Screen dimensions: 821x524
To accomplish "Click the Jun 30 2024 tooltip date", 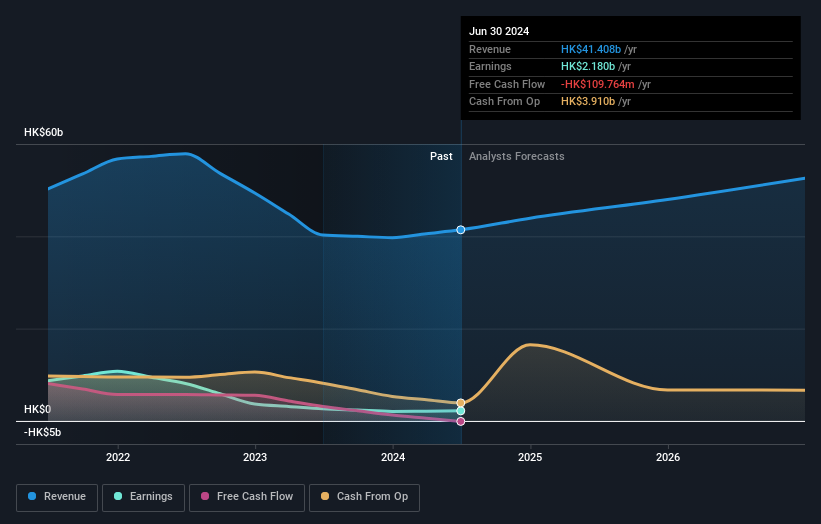I will pos(499,31).
